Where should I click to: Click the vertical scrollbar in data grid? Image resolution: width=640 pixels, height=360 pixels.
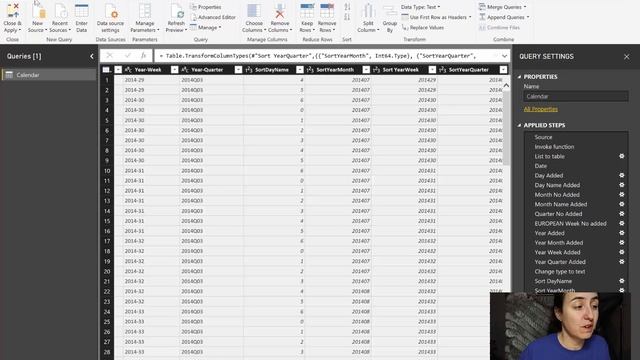pos(506,127)
